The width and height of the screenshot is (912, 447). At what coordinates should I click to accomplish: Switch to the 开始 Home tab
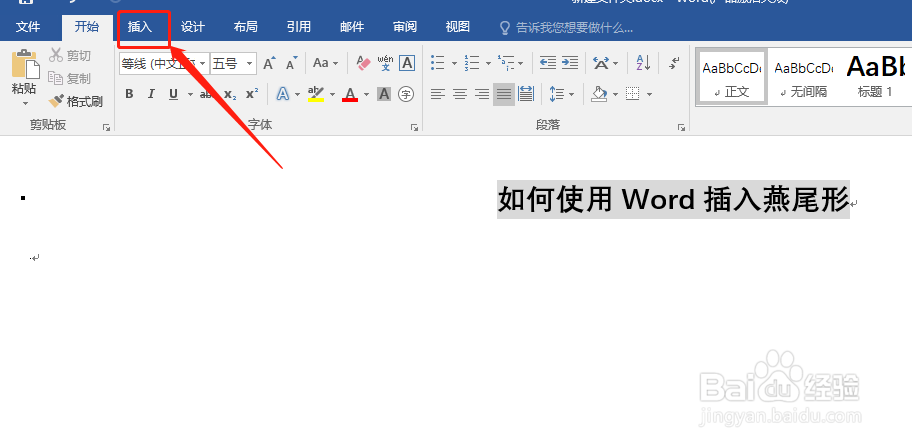tap(86, 27)
